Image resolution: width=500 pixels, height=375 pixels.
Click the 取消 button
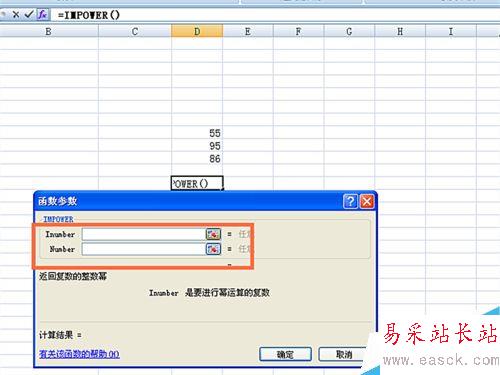click(x=343, y=354)
